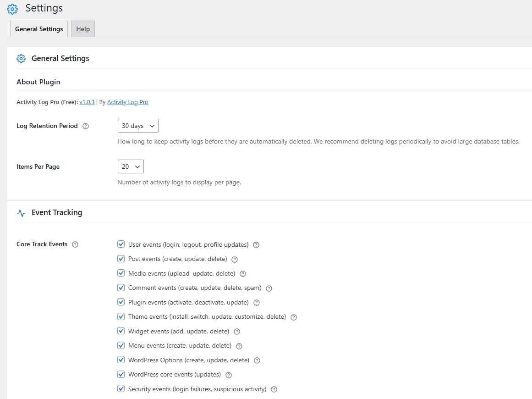
Task: Show help icon for Plugin events
Action: [257, 303]
